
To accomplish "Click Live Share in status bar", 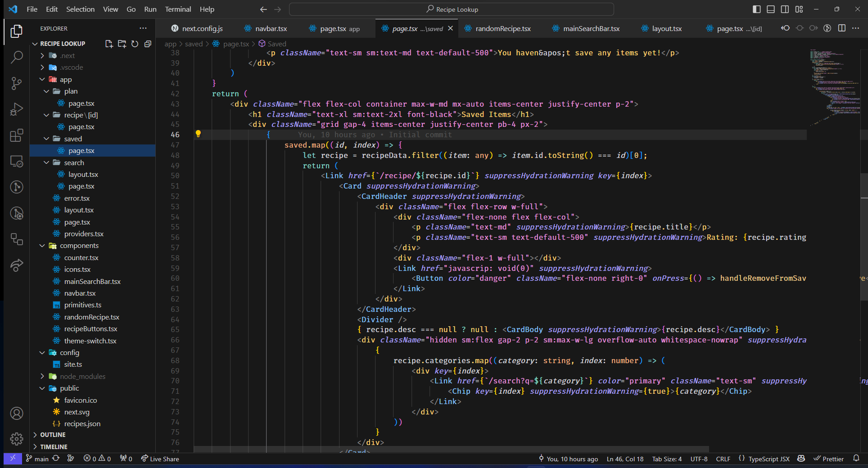I will [x=160, y=459].
